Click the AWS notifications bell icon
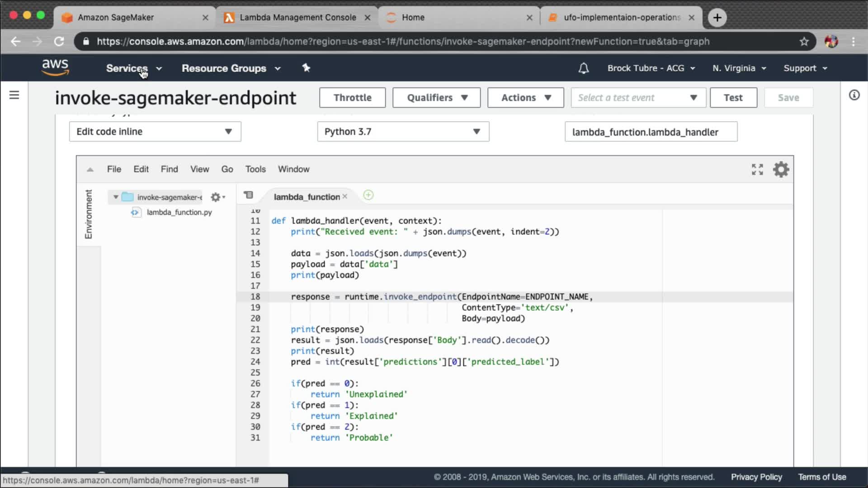Viewport: 868px width, 488px height. pyautogui.click(x=583, y=68)
